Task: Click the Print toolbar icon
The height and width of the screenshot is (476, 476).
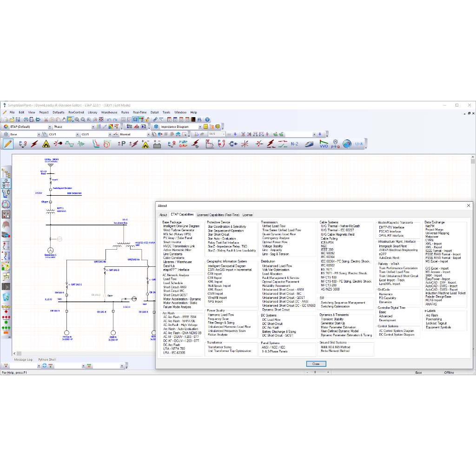Action: click(26, 119)
